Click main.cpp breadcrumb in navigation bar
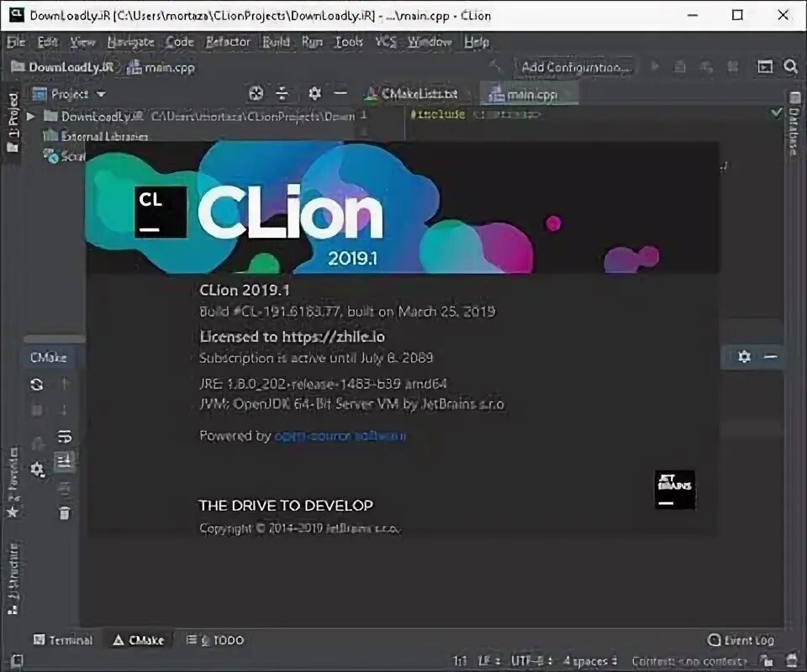 click(x=161, y=67)
